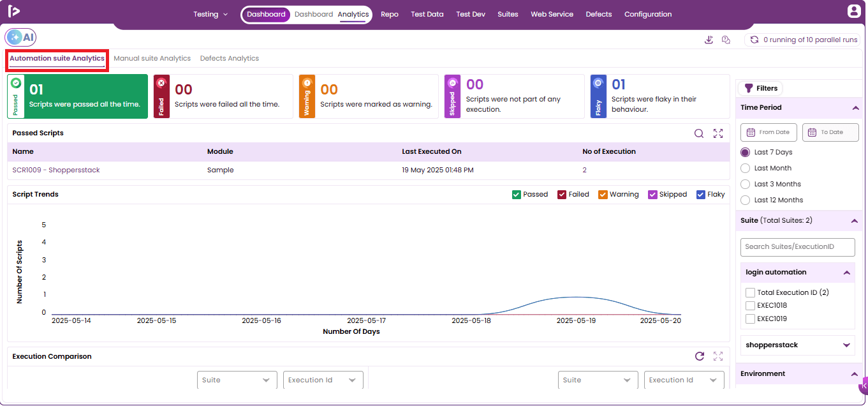The width and height of the screenshot is (868, 406).
Task: Collapse the Environment section
Action: point(855,374)
